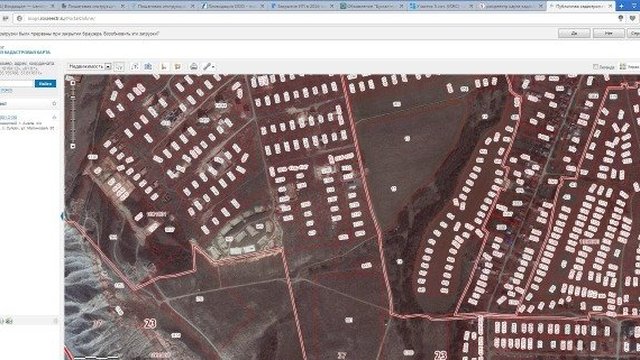Click Да to resume downloads
This screenshot has width=640, height=360.
click(574, 33)
